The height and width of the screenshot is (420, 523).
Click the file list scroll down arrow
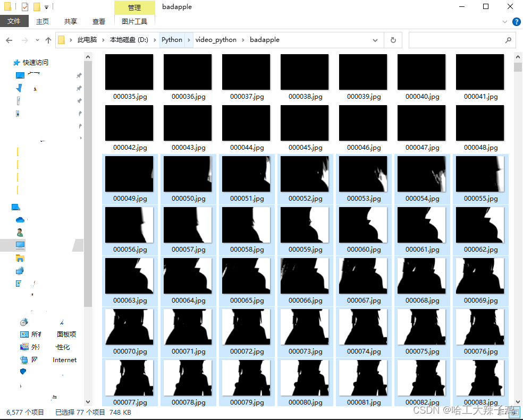[518, 401]
